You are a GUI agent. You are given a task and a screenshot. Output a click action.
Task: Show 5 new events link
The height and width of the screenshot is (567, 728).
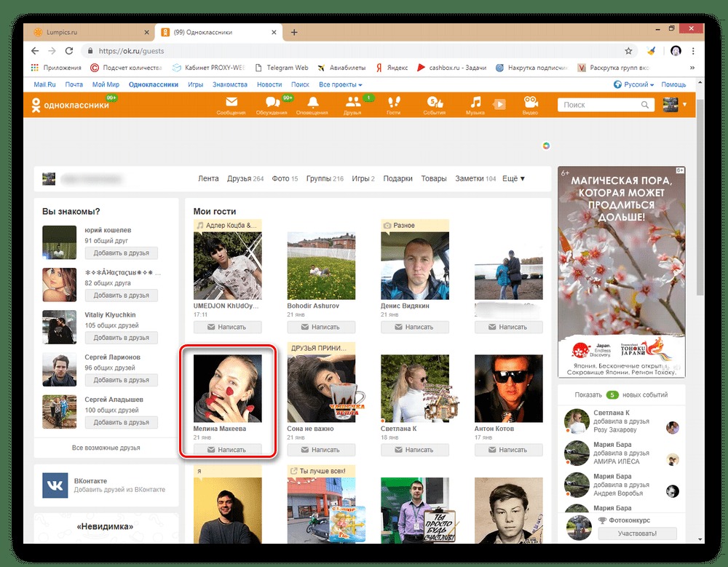coord(621,394)
